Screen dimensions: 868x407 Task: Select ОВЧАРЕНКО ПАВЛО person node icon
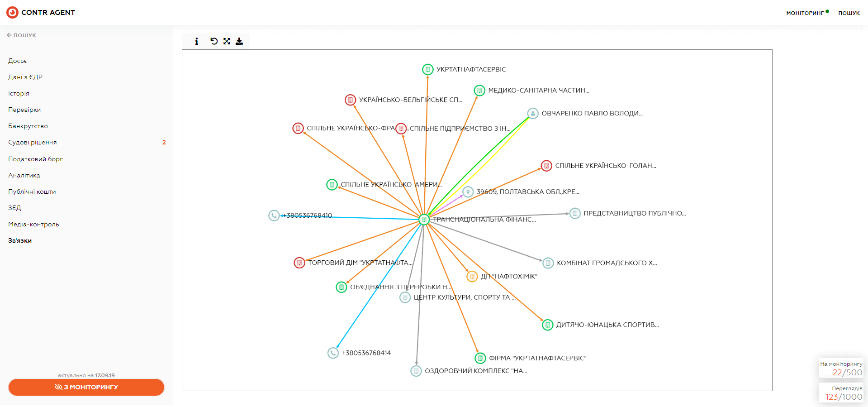(x=533, y=113)
